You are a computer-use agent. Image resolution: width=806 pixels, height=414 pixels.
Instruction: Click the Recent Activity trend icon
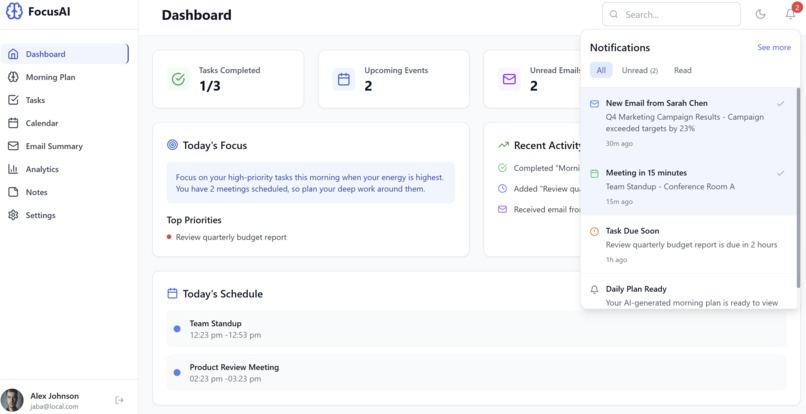[x=503, y=146]
